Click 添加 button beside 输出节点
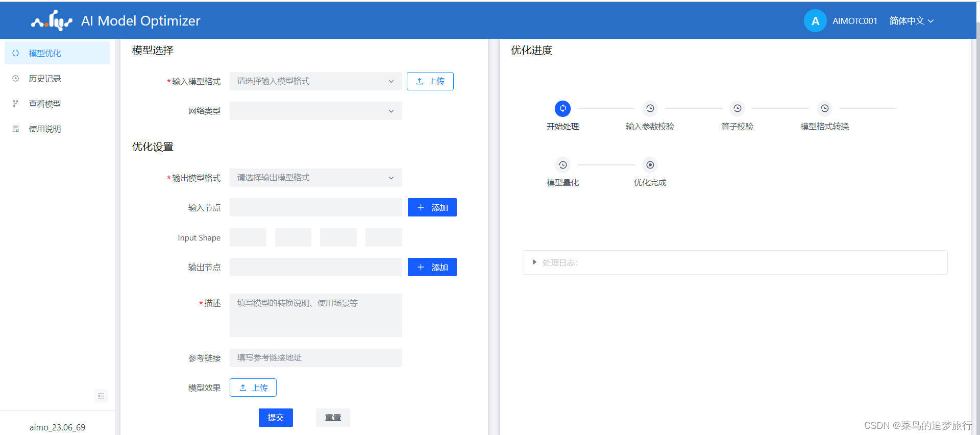Image resolution: width=980 pixels, height=435 pixels. pos(432,267)
